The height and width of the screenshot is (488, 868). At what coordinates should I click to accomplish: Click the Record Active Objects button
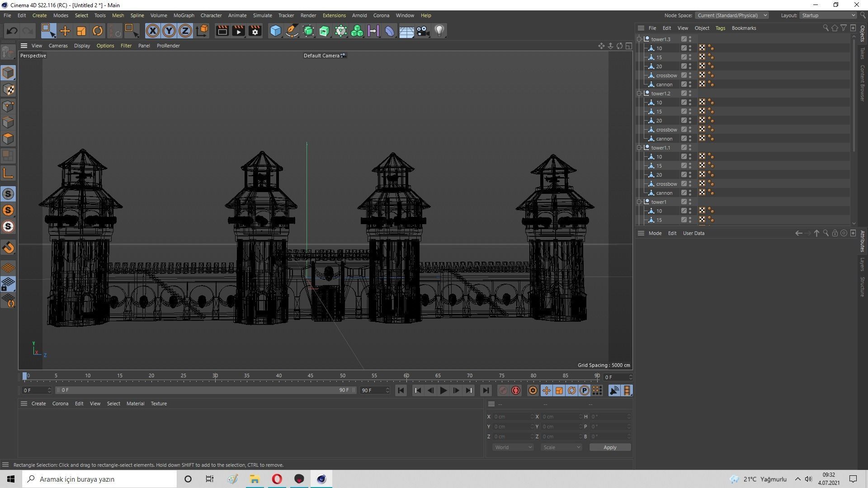click(x=503, y=390)
